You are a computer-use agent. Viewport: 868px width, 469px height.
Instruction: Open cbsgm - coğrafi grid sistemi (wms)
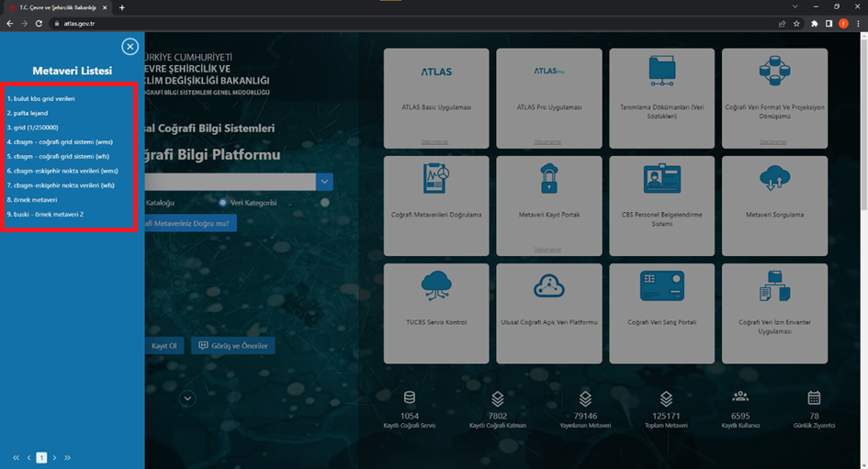pyautogui.click(x=60, y=141)
